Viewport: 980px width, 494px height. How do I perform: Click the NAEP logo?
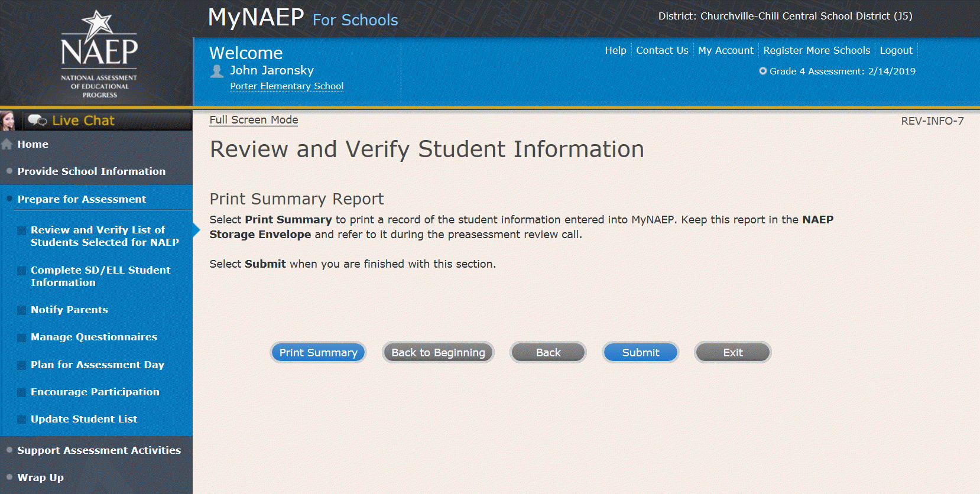99,53
